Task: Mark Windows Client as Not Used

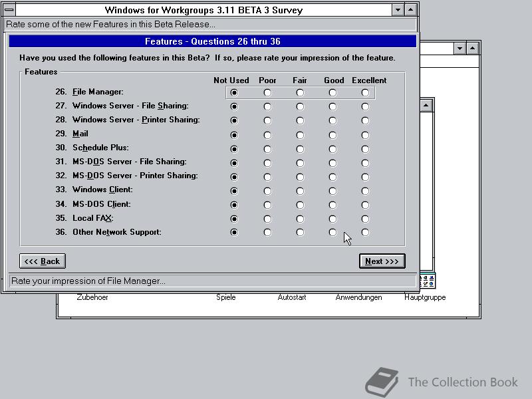Action: [234, 191]
